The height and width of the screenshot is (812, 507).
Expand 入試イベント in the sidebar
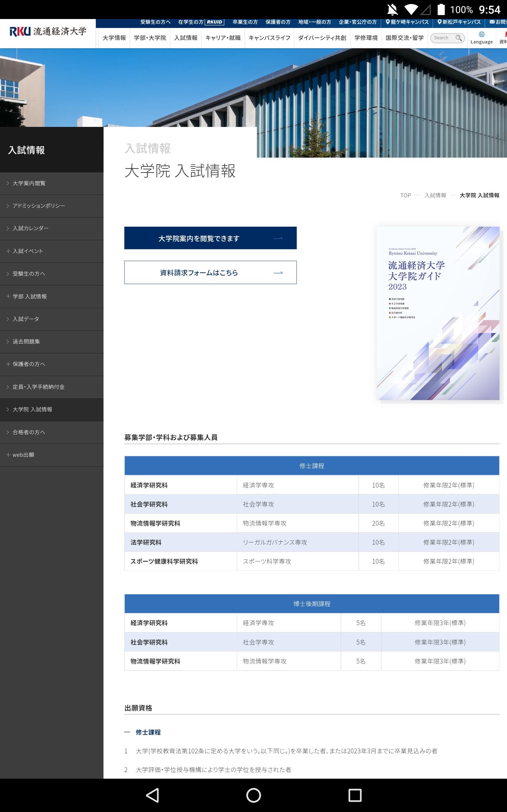(28, 251)
